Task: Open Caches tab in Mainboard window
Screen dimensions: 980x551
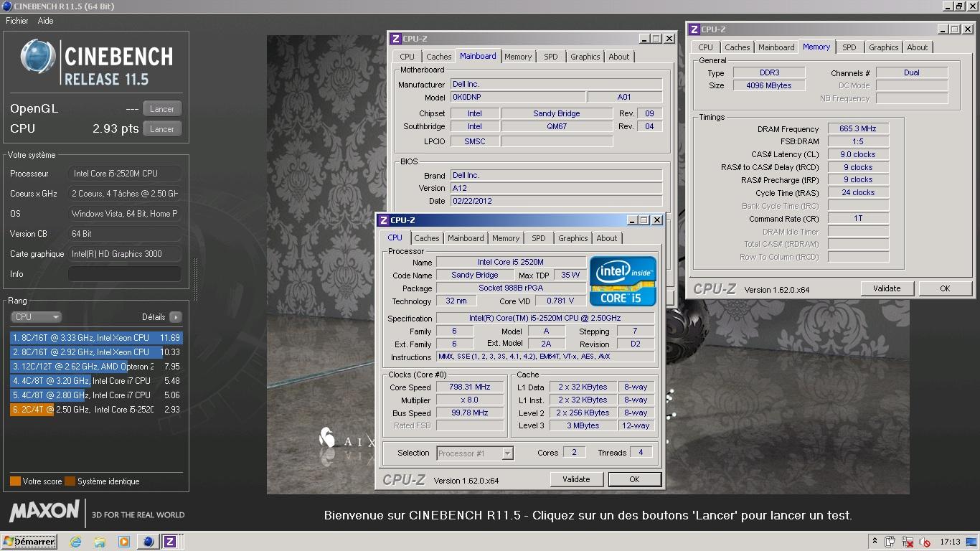Action: click(x=439, y=57)
